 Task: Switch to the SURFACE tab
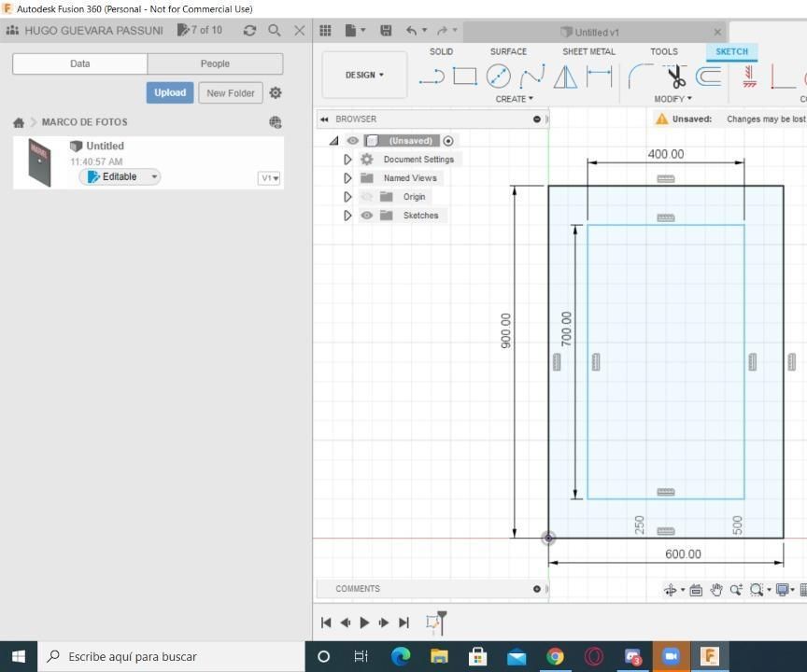click(x=508, y=52)
